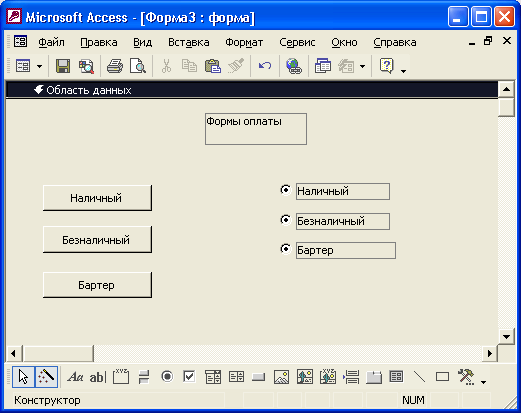Click the Безналичный command button

[x=97, y=240]
